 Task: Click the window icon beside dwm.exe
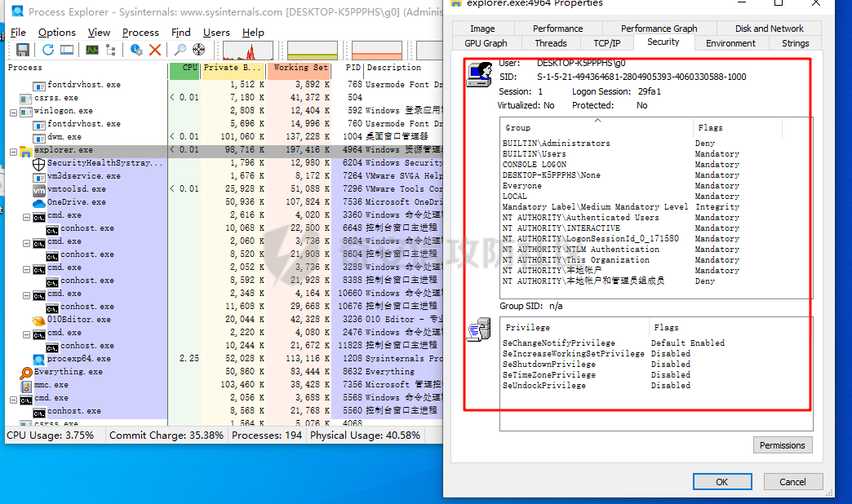[38, 138]
